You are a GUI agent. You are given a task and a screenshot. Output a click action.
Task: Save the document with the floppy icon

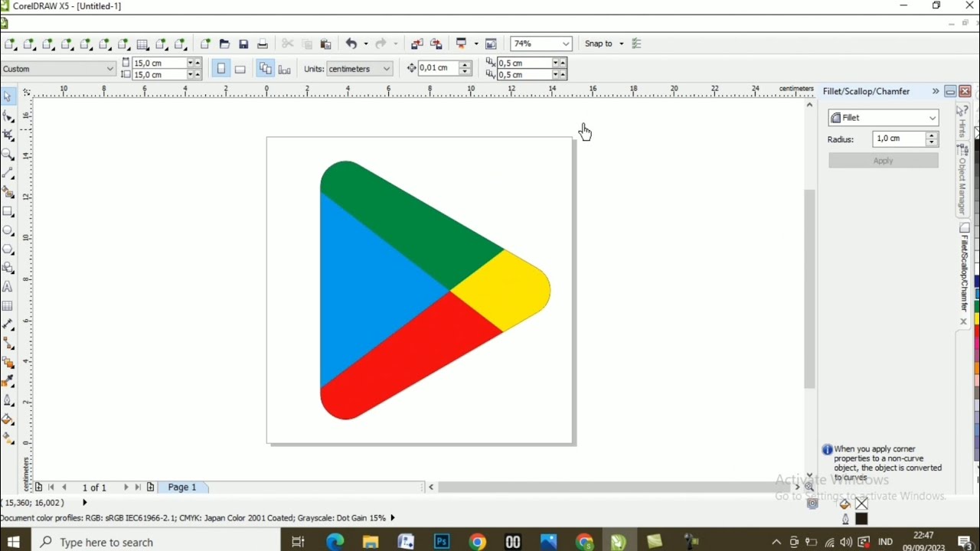(x=243, y=44)
